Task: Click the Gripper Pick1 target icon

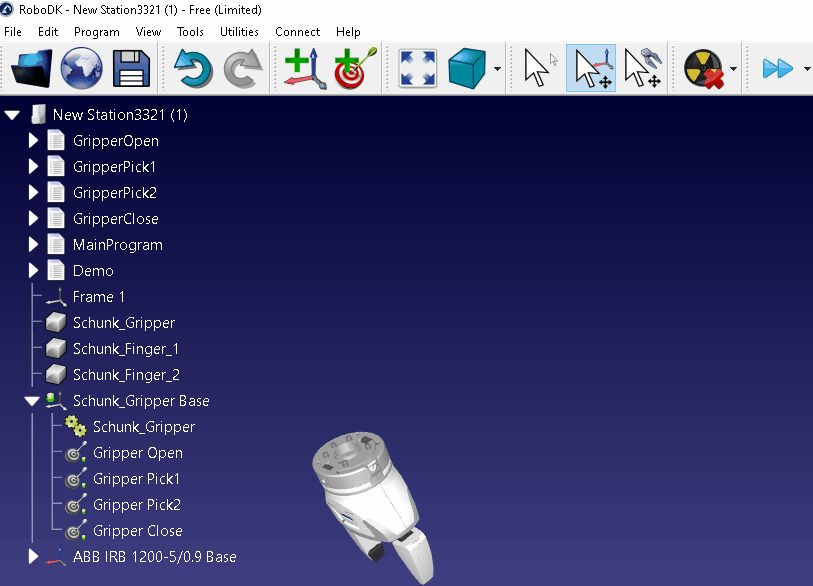Action: coord(76,479)
